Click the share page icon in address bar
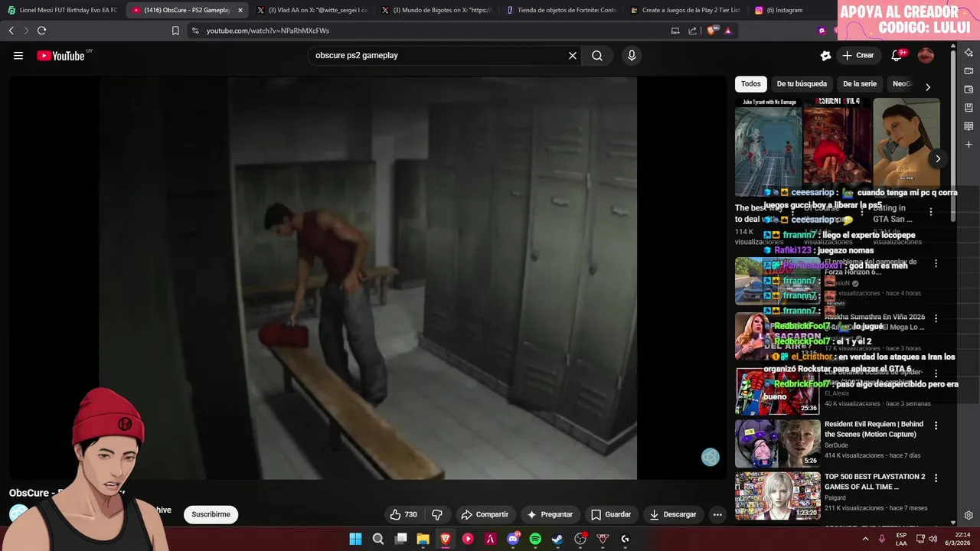Viewport: 980px width, 551px height. [692, 31]
